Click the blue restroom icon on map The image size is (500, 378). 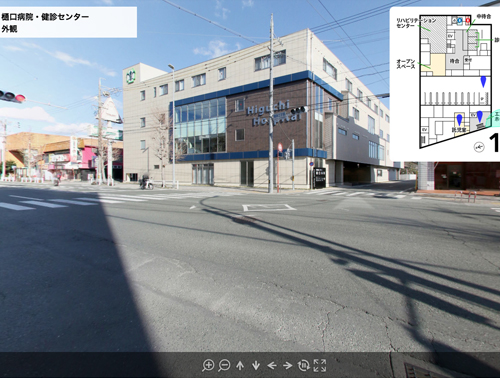pyautogui.click(x=460, y=21)
